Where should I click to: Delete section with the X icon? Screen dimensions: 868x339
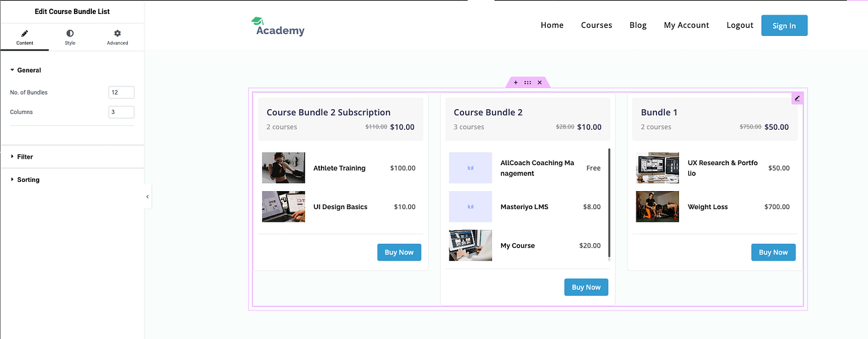[540, 83]
